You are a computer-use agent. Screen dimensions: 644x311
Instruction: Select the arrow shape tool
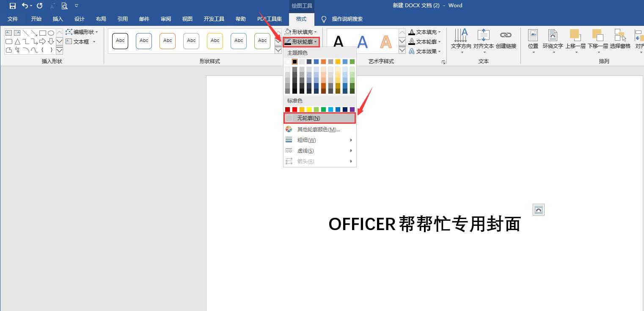(34, 32)
